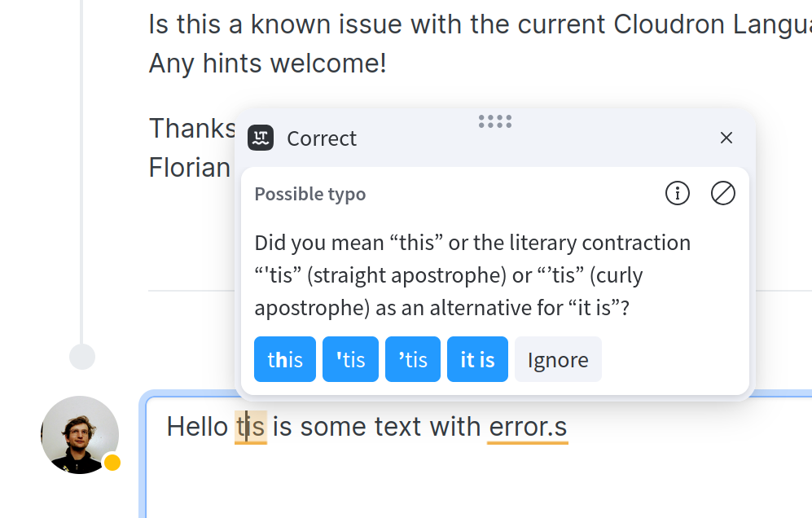The width and height of the screenshot is (812, 518).
Task: Open the user avatar picture
Action: pos(80,435)
